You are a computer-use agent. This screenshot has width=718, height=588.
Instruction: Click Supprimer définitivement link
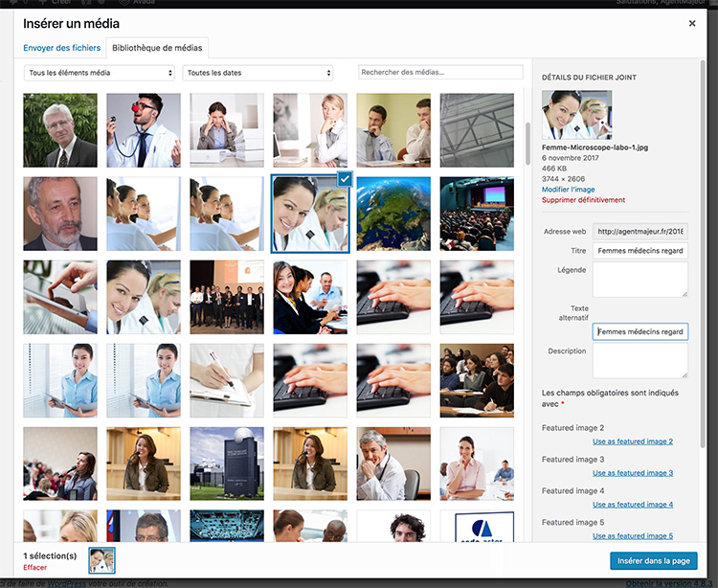click(583, 199)
